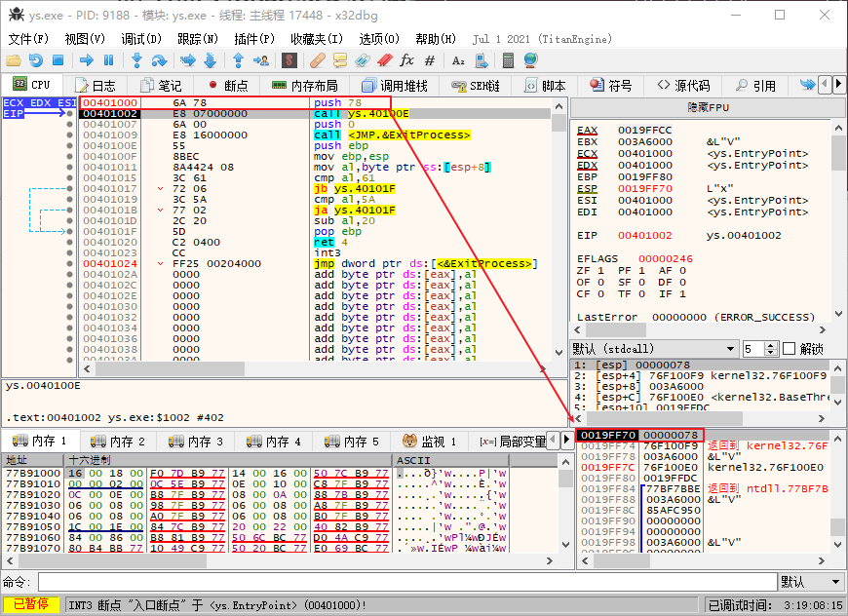Toggle breakpoint bullet at address 00401011
This screenshot has height=616, width=848.
tap(69, 167)
